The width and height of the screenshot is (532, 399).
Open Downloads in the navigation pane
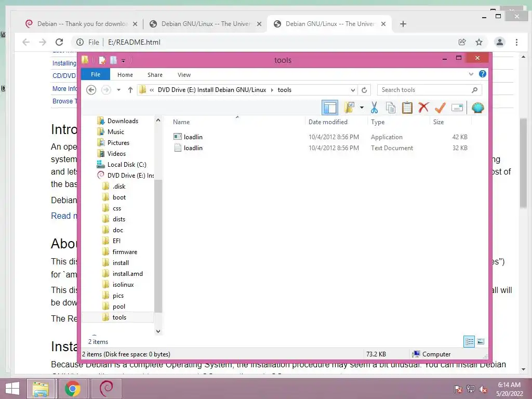point(123,121)
